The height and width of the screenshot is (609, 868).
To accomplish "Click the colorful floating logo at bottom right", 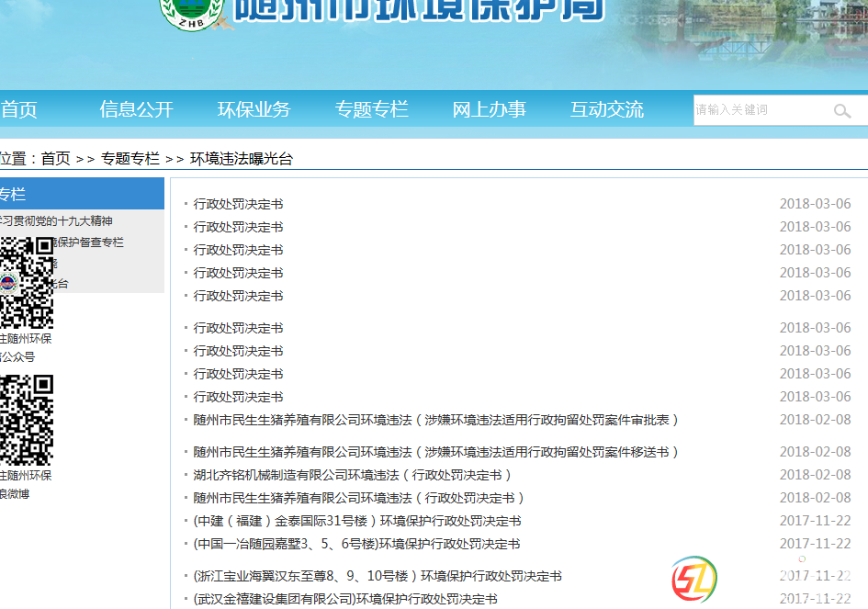I will [x=694, y=580].
